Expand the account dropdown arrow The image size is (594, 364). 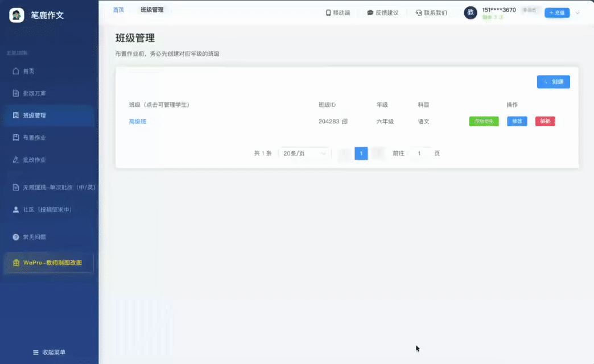[x=578, y=13]
